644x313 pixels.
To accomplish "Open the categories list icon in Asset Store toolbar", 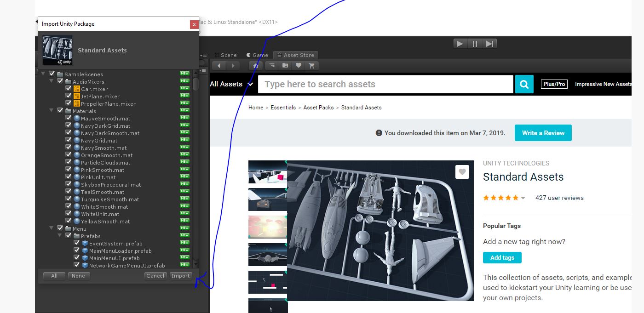I will click(271, 66).
